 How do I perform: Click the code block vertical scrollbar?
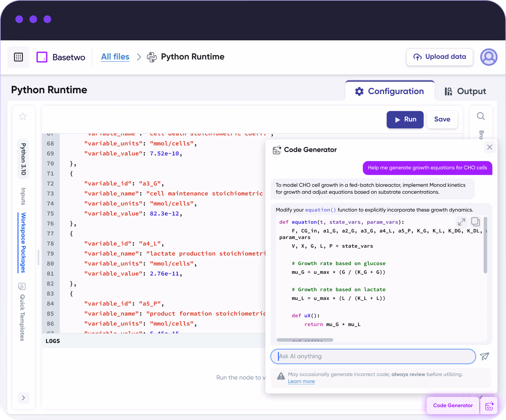point(485,245)
